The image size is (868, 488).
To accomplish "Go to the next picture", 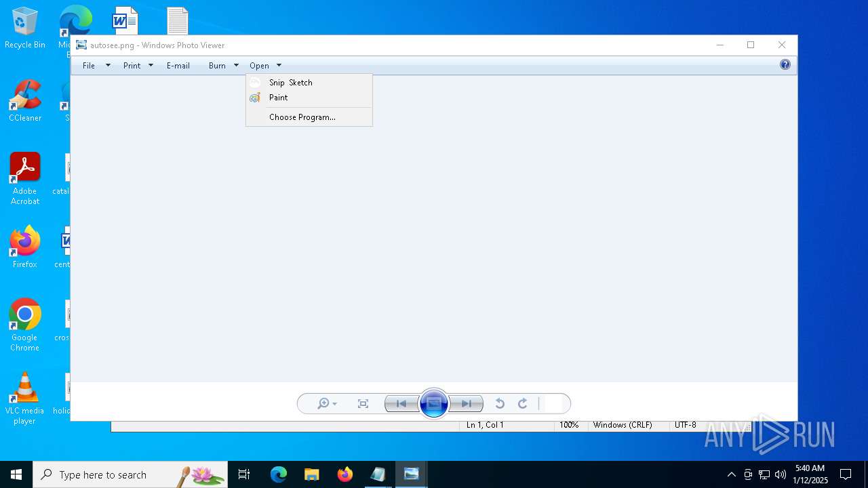I will (x=467, y=404).
